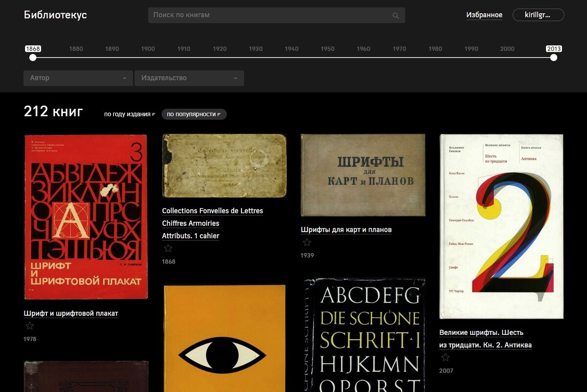Open the Collections Fonvelles old cover thumbnail
587x392 pixels.
tap(225, 166)
